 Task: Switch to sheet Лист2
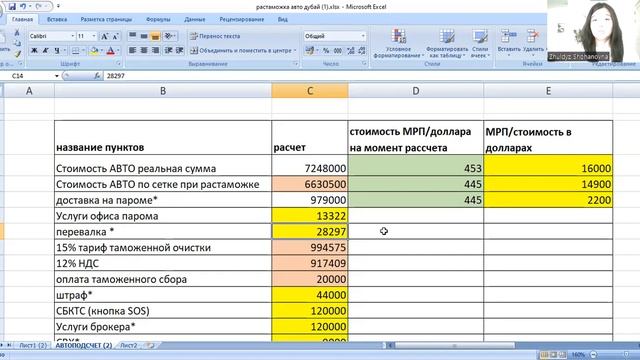tap(129, 345)
